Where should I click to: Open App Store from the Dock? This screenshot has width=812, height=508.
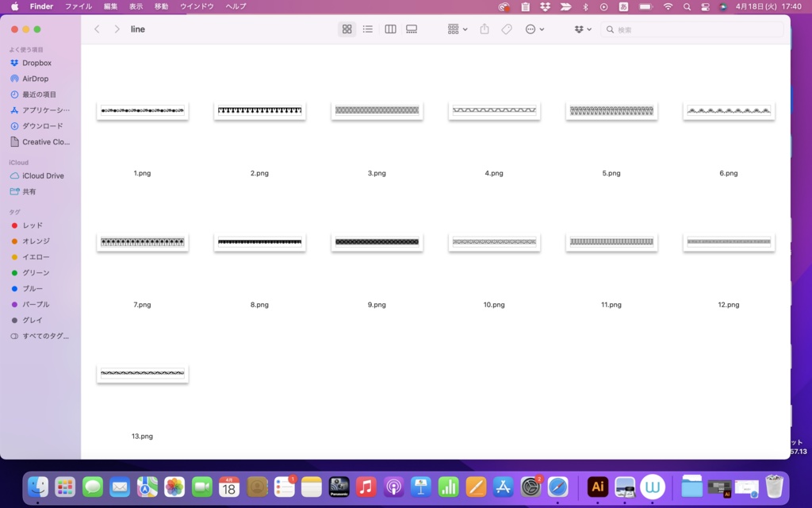tap(504, 487)
